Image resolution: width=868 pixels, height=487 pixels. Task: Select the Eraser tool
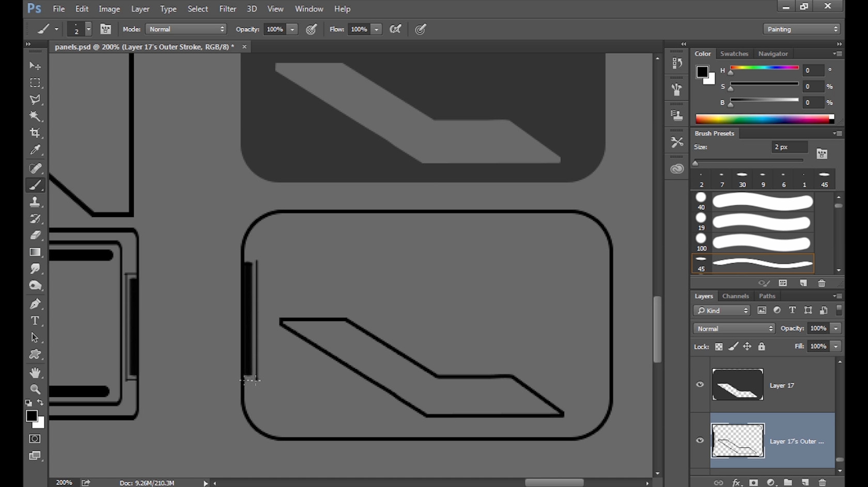tap(35, 235)
